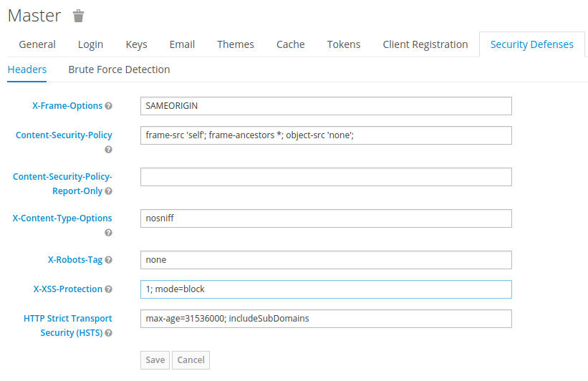
Task: Open help icon beside Content-Security-Policy-Report-Only
Action: tap(108, 191)
